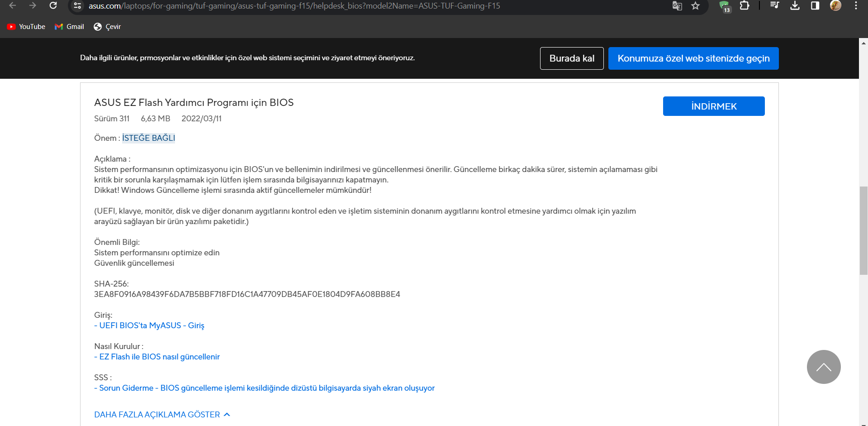Open the Sorun Giderme BIOS siyah ekran link

(264, 388)
